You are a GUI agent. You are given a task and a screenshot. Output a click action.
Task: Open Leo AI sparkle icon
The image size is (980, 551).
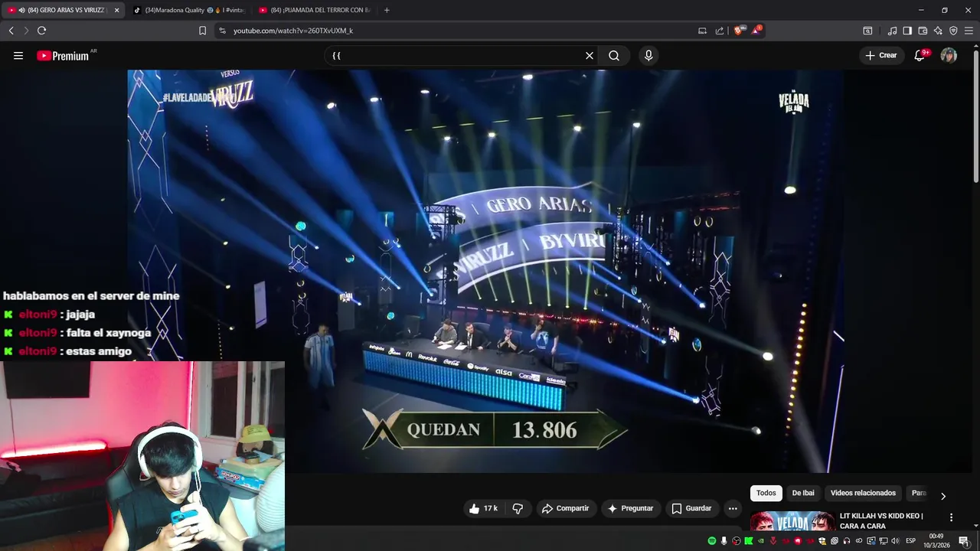point(938,31)
